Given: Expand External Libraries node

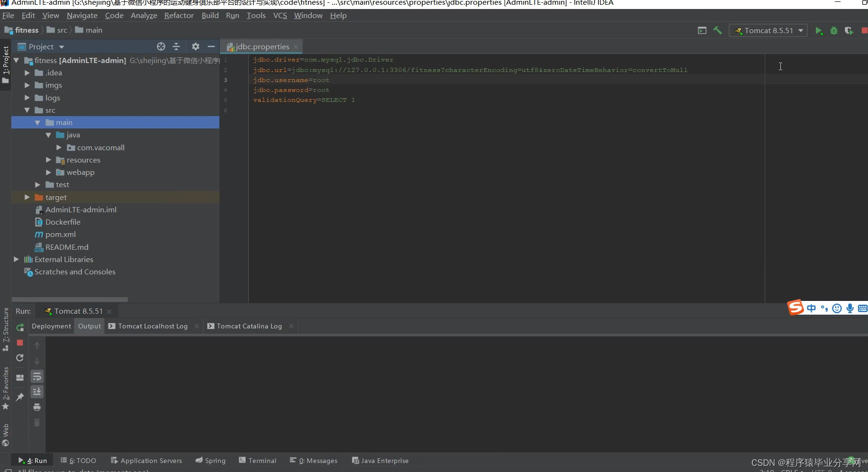Looking at the screenshot, I should (x=16, y=259).
